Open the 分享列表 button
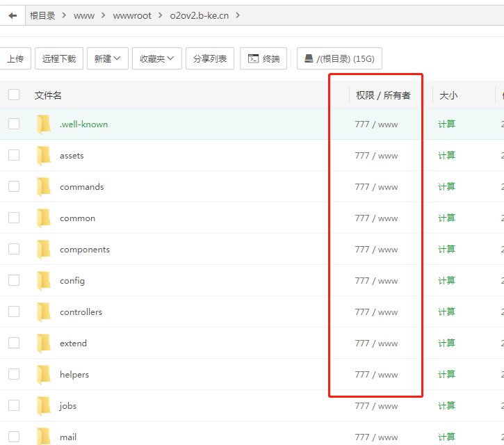Image resolution: width=504 pixels, height=445 pixels. coord(210,58)
